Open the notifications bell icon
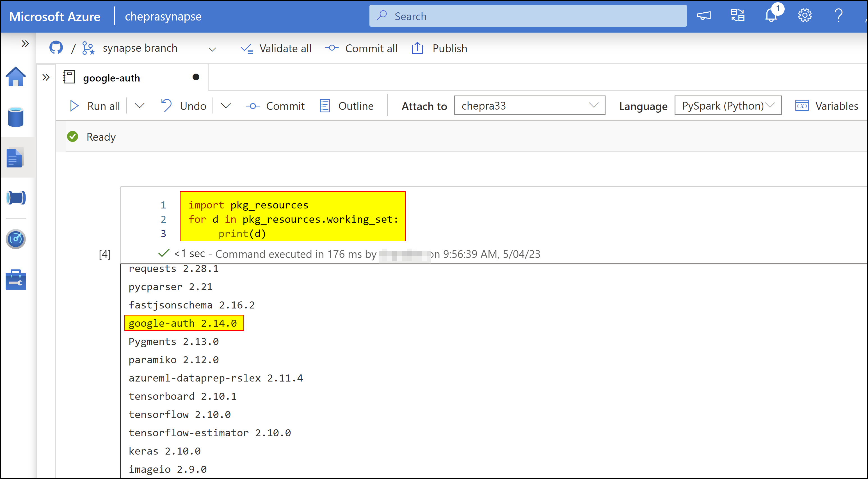This screenshot has height=479, width=868. point(771,15)
